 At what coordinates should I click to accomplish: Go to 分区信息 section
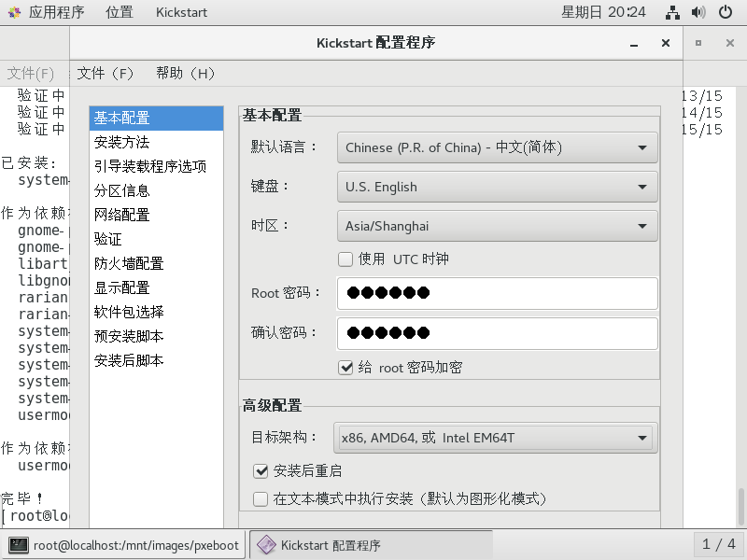[156, 191]
